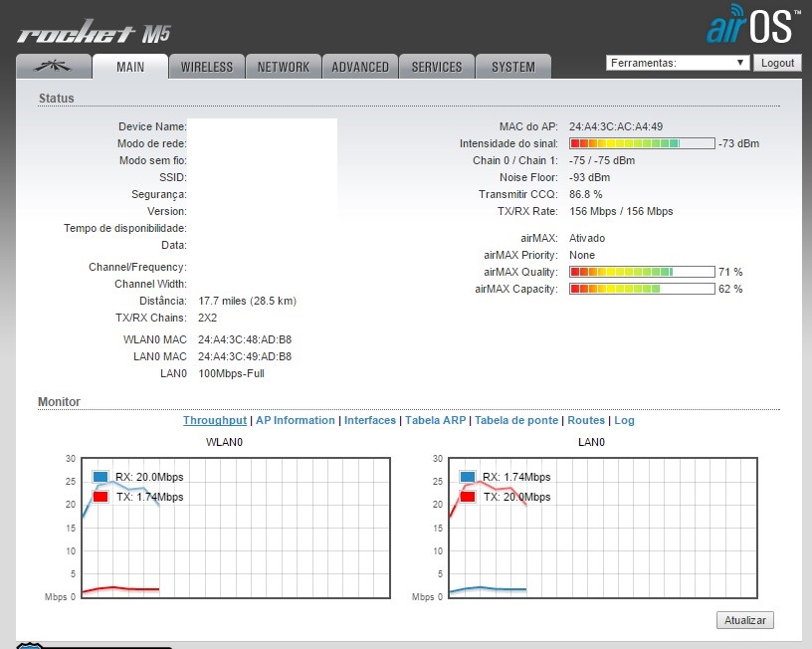Click LAN0 TX red legend swatch
Screen dimensions: 812x649
click(x=468, y=497)
